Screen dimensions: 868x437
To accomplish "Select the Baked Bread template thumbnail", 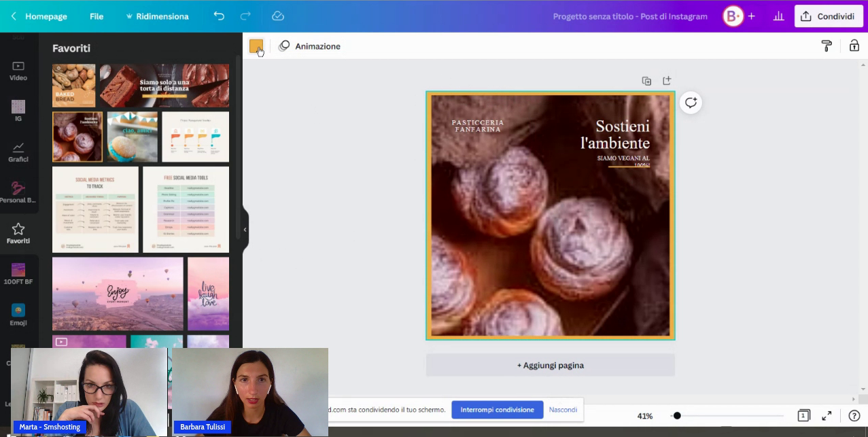I will click(74, 86).
